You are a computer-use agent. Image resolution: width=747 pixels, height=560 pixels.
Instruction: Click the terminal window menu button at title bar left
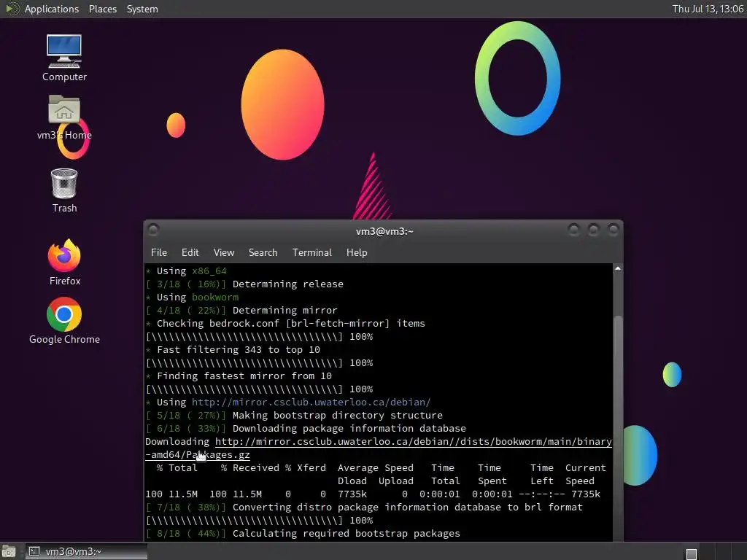point(153,230)
